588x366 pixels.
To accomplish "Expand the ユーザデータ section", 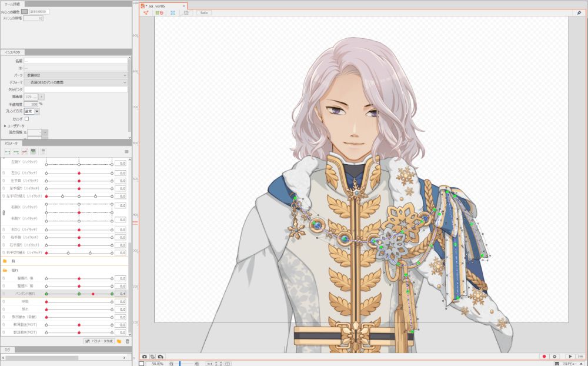I will pos(5,126).
